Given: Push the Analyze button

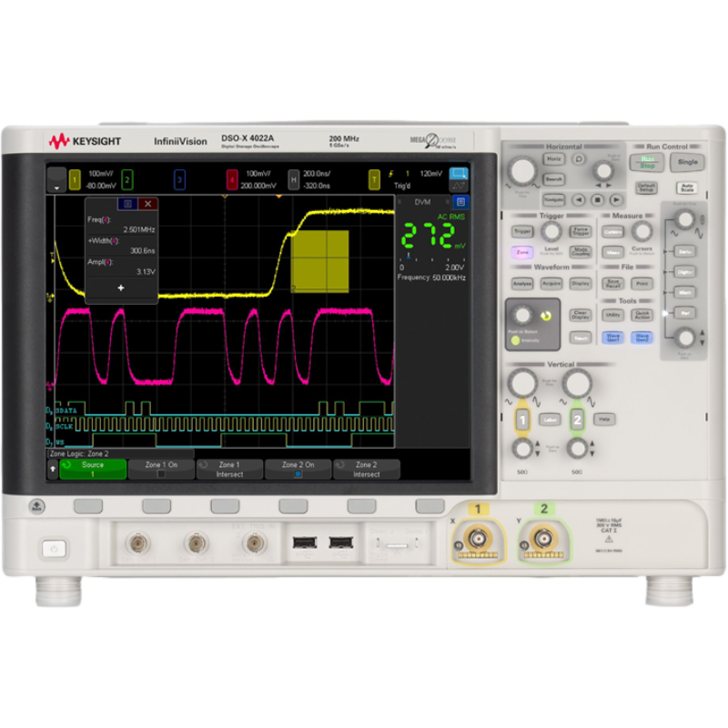Looking at the screenshot, I should click(522, 283).
